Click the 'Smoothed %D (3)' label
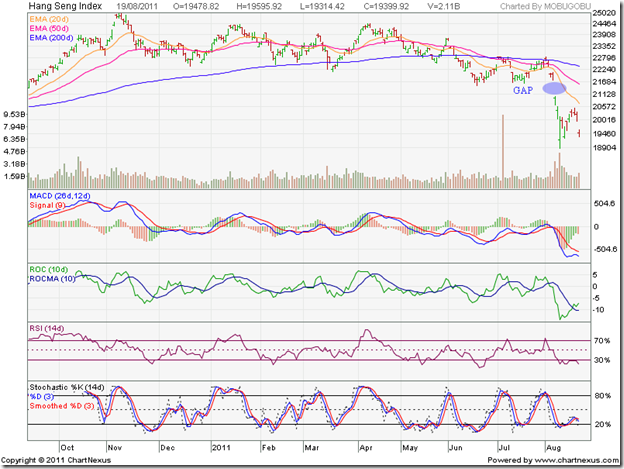 [62, 406]
